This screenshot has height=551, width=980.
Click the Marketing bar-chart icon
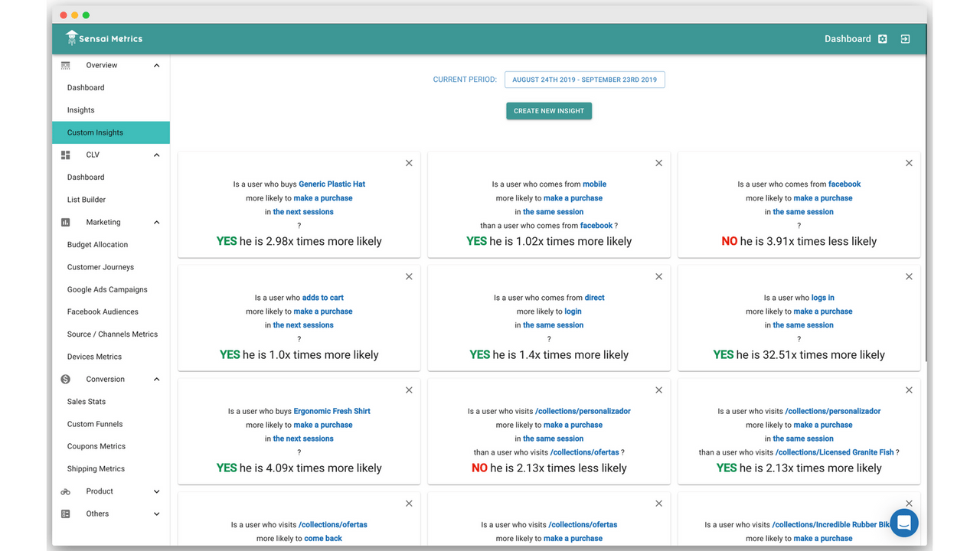65,222
